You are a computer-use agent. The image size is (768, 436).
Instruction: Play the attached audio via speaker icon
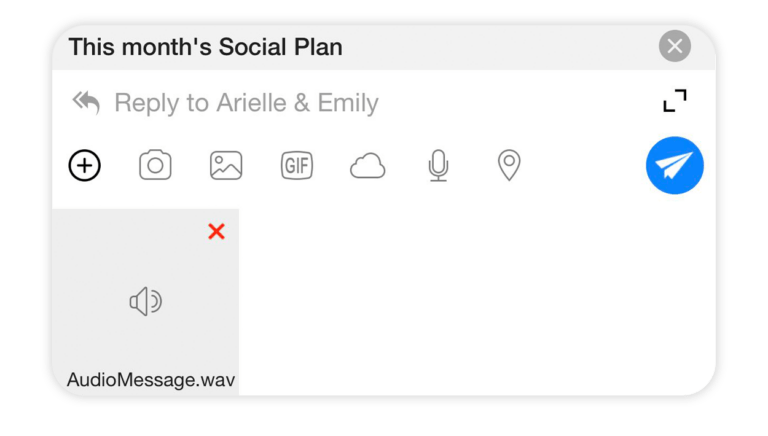coord(146,301)
